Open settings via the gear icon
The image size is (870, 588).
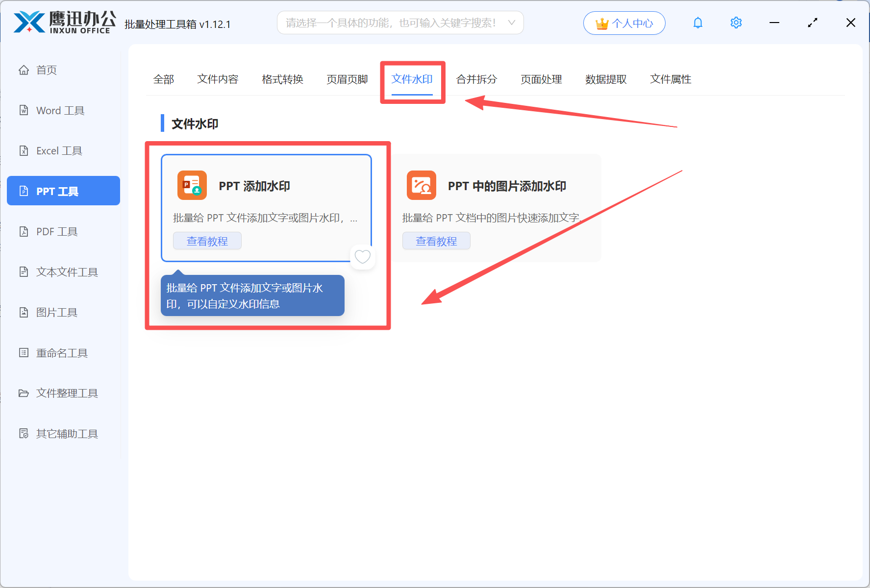(x=736, y=23)
